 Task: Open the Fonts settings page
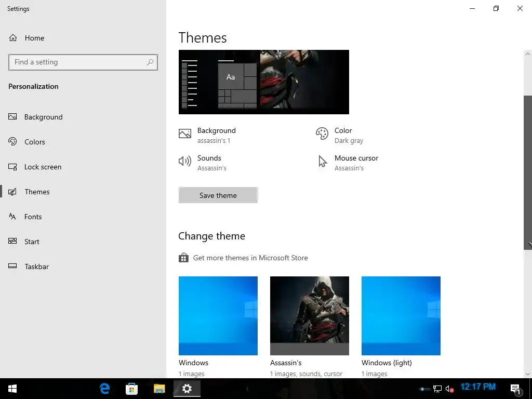point(33,217)
